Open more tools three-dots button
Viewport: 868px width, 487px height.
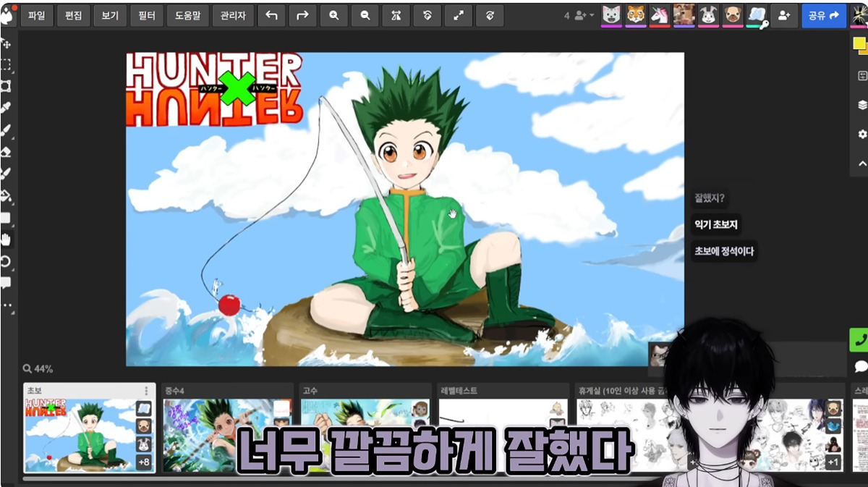(7, 305)
